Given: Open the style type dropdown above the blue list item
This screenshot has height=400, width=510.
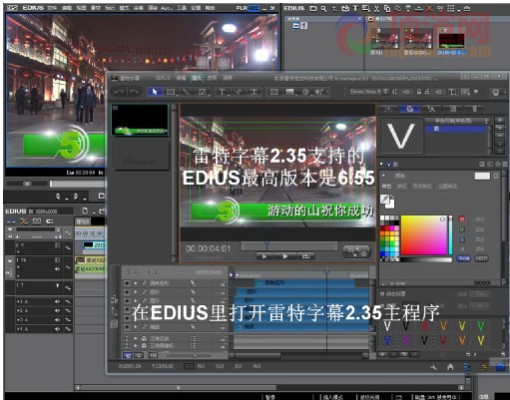Looking at the screenshot, I should [x=457, y=120].
